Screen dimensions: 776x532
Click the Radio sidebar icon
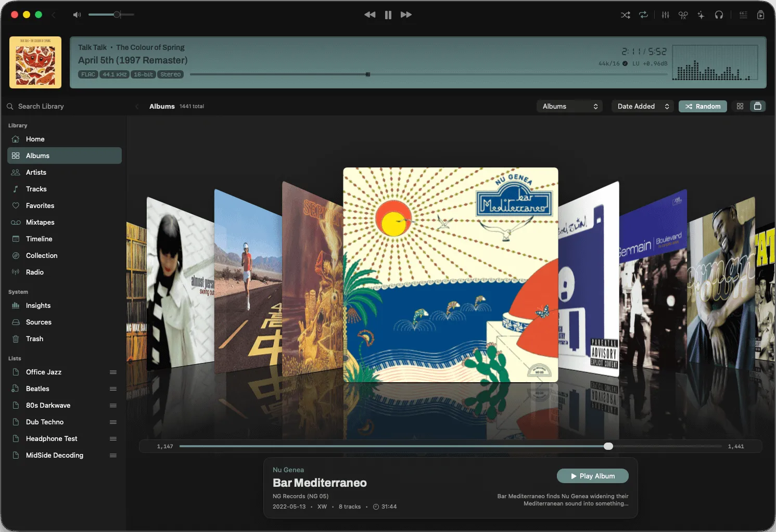(16, 272)
